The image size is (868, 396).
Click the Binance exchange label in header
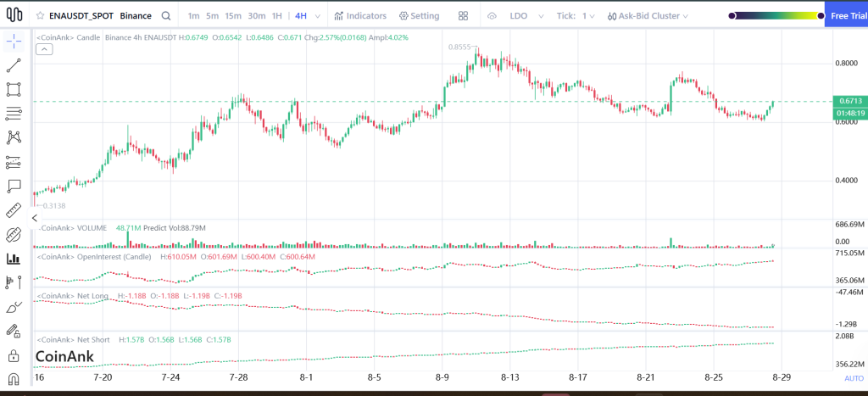pos(136,15)
